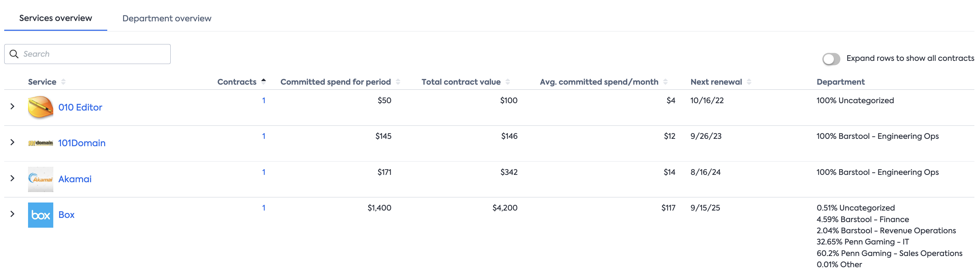Sort by Committed spend for period

[x=398, y=81]
